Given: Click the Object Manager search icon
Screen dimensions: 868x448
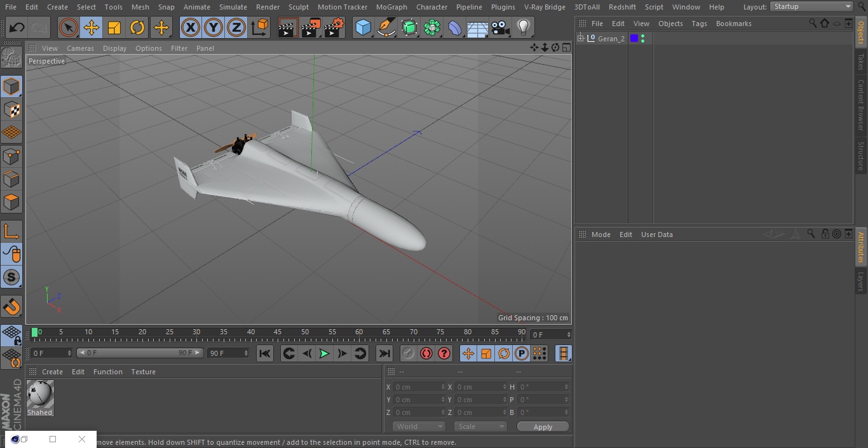Looking at the screenshot, I should [x=813, y=23].
